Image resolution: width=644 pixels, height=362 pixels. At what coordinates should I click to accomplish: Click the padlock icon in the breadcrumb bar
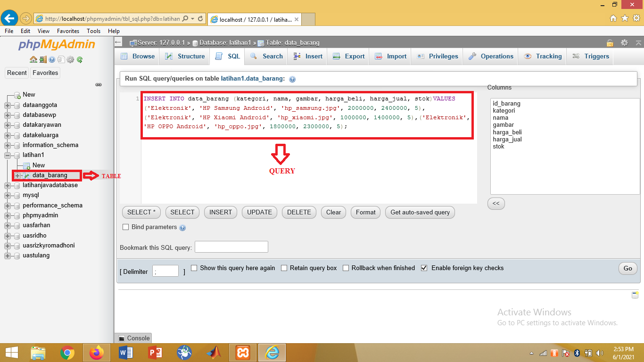tap(610, 42)
